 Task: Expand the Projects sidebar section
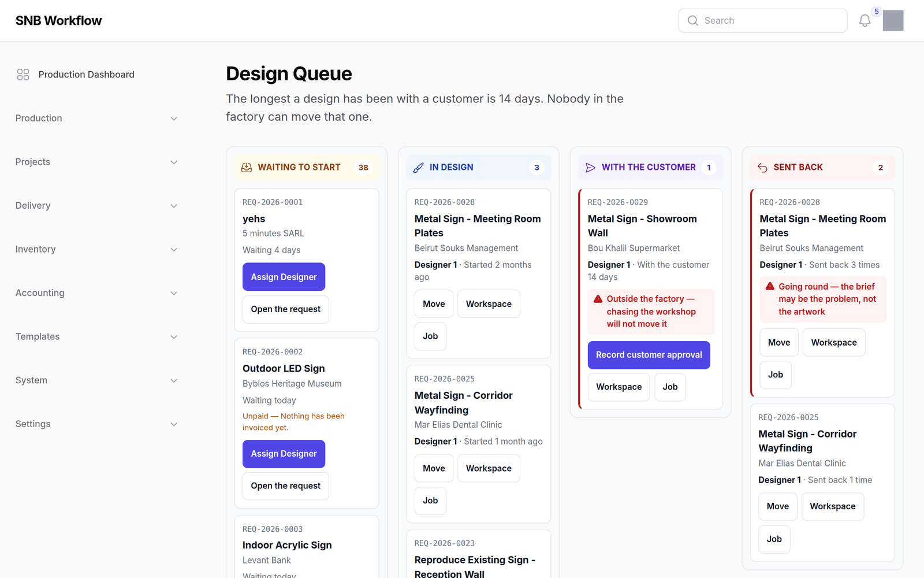[96, 162]
